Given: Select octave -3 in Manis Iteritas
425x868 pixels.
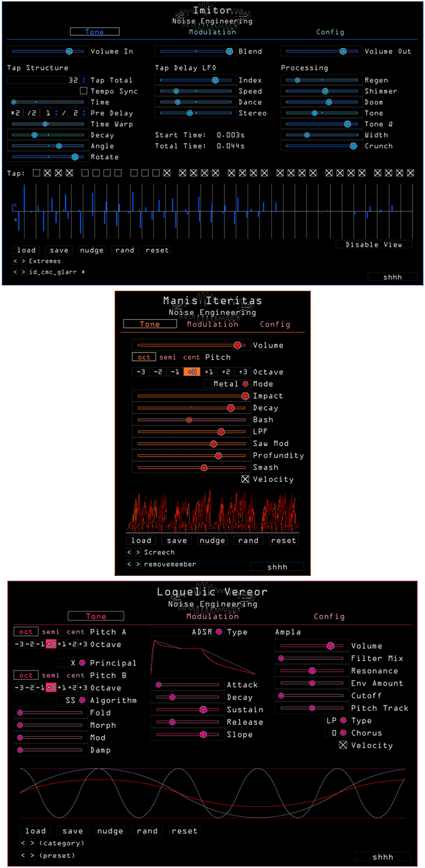Looking at the screenshot, I should pos(141,372).
